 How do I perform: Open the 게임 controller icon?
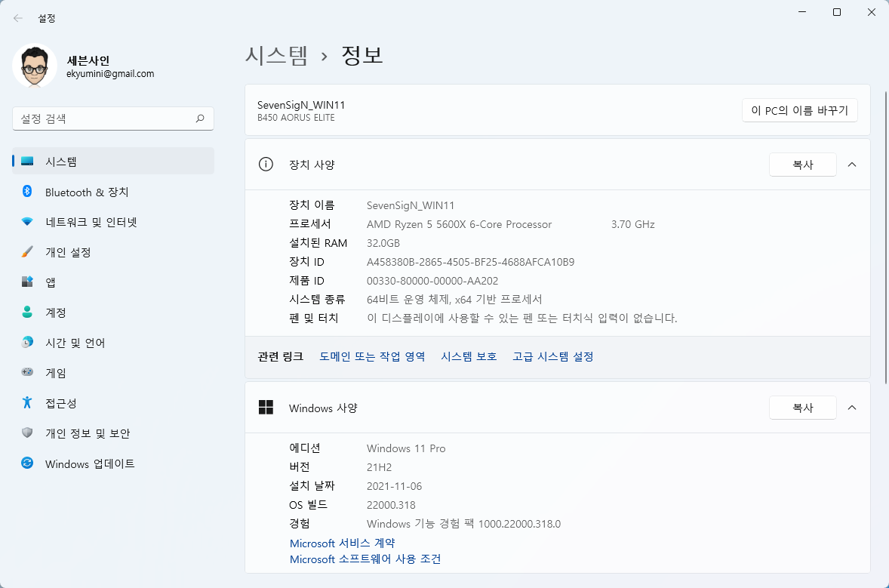pos(27,372)
